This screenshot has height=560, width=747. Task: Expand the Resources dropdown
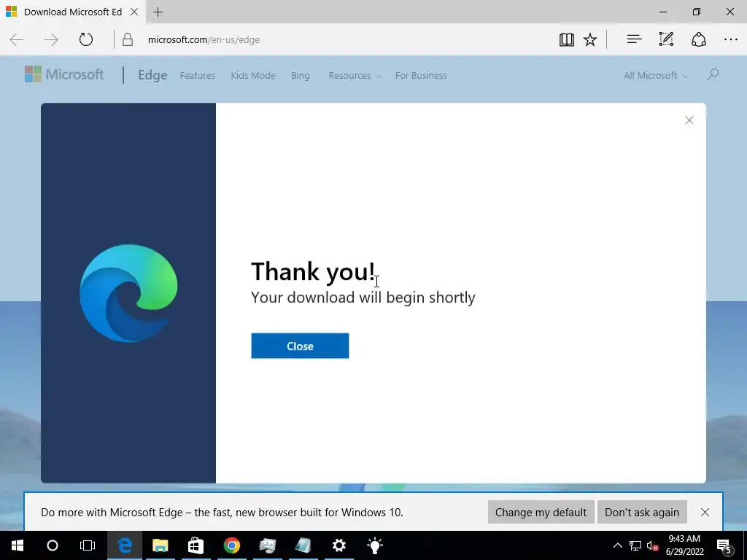(355, 75)
